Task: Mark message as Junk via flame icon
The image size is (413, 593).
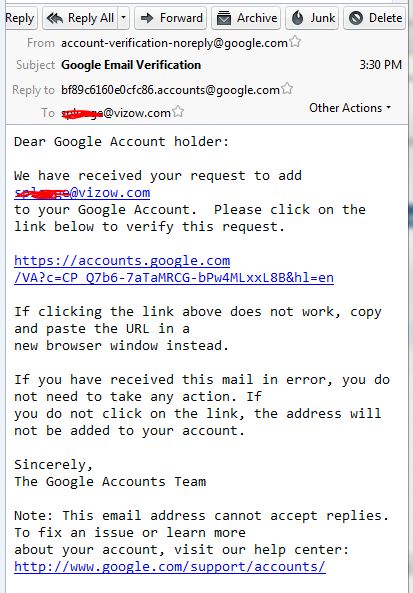Action: (x=298, y=18)
